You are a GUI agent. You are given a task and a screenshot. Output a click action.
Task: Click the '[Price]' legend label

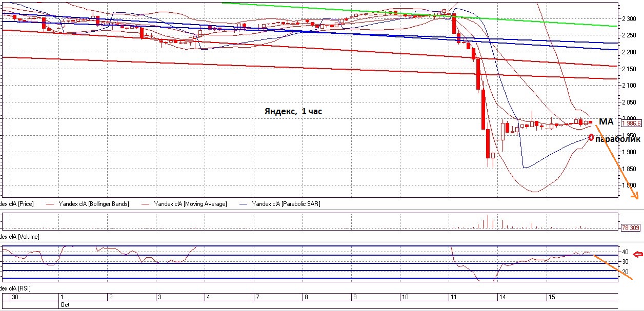(25, 204)
